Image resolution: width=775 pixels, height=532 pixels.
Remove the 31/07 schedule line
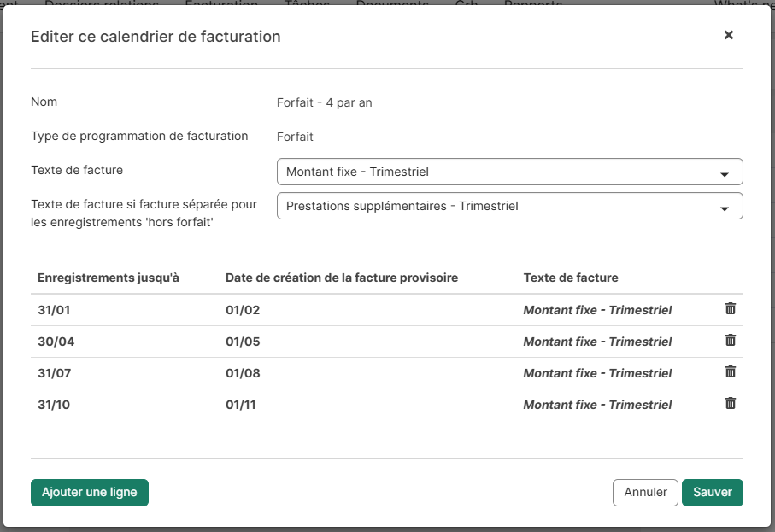[730, 372]
